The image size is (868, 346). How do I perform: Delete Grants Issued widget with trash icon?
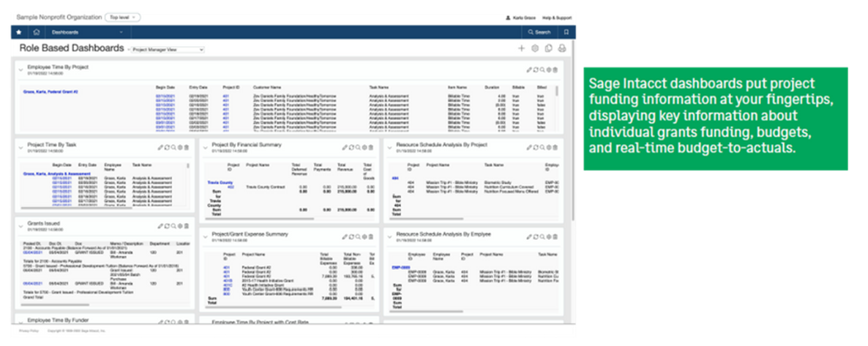(x=187, y=226)
